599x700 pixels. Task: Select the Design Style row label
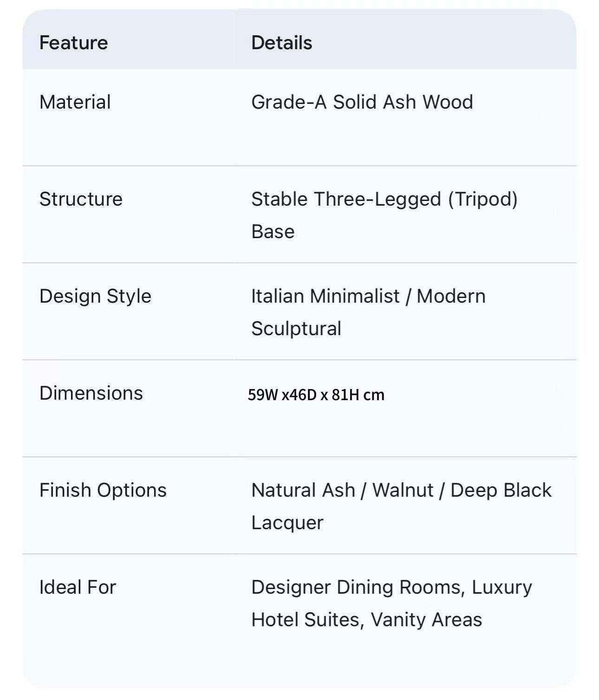coord(95,296)
